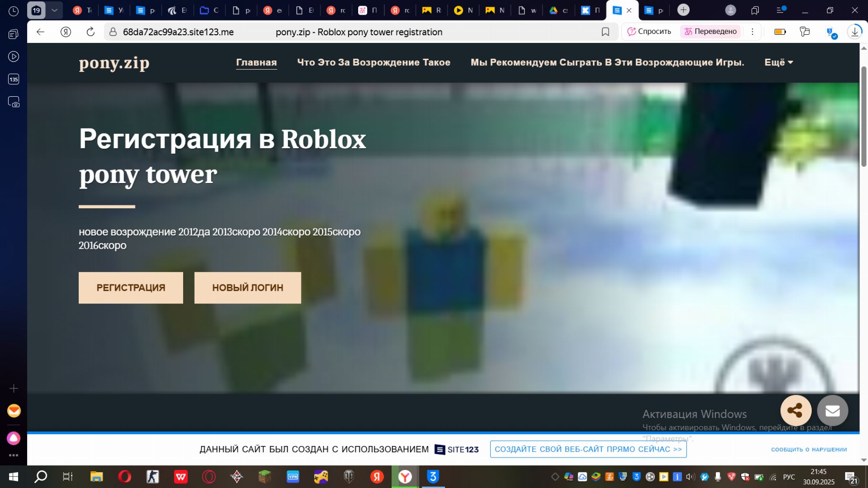Image resolution: width=868 pixels, height=488 pixels.
Task: Click the page vertical scrollbar thumb
Action: [863, 117]
